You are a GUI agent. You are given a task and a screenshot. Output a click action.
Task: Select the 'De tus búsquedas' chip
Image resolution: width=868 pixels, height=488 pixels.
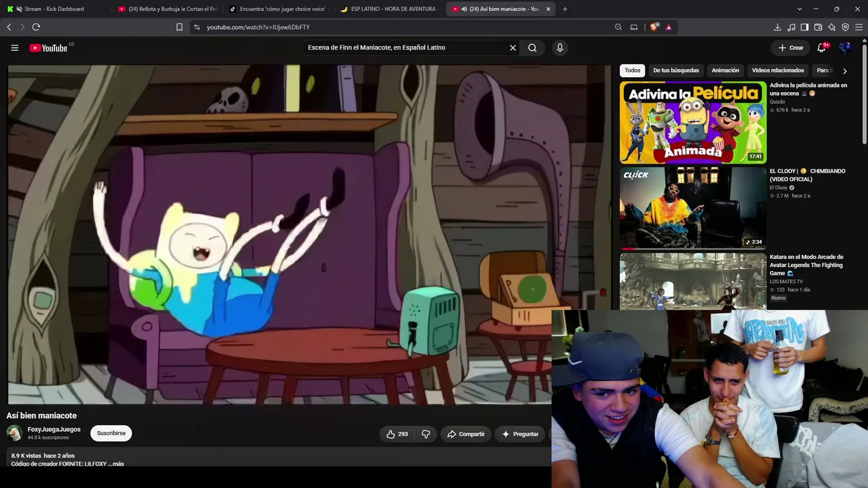click(675, 70)
